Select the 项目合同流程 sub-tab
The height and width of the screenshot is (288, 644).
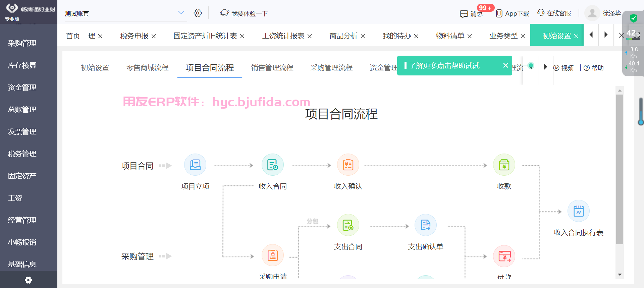pyautogui.click(x=210, y=68)
